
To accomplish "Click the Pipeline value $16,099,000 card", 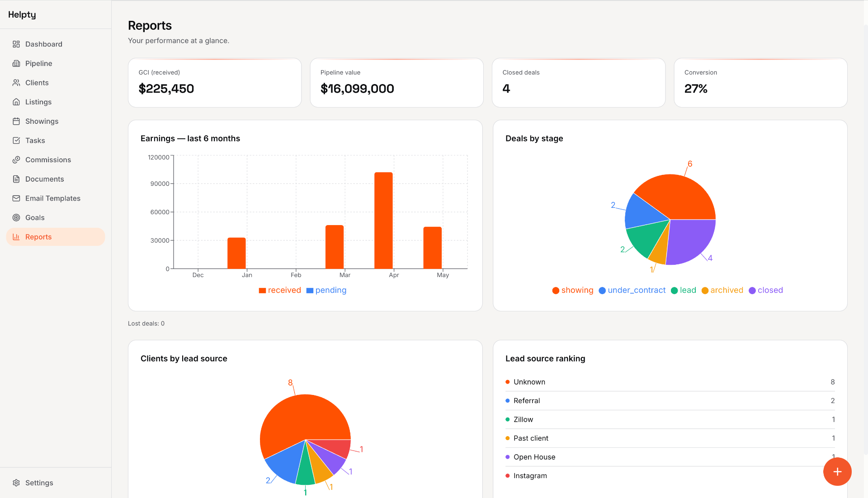I will (x=396, y=83).
